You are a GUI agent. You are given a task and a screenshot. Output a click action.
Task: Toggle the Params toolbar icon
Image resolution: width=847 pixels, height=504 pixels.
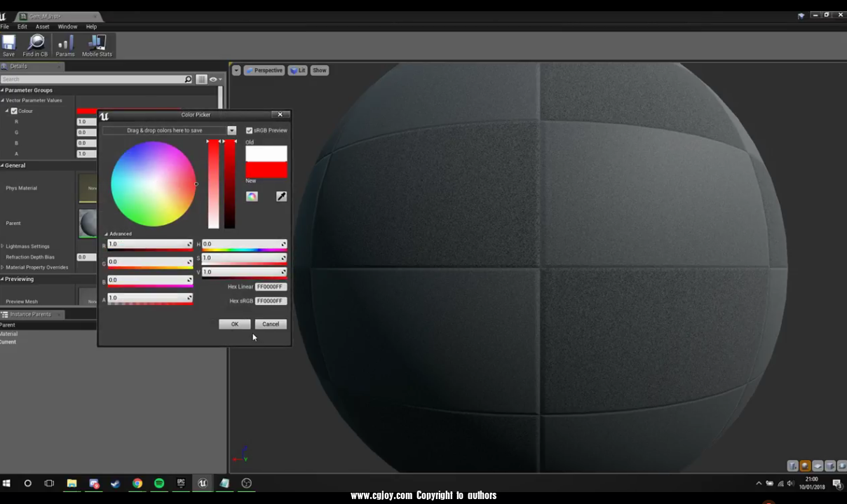pos(65,46)
